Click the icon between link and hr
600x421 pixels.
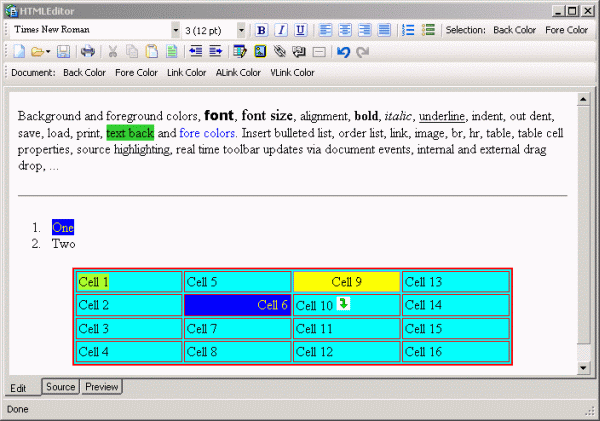299,51
